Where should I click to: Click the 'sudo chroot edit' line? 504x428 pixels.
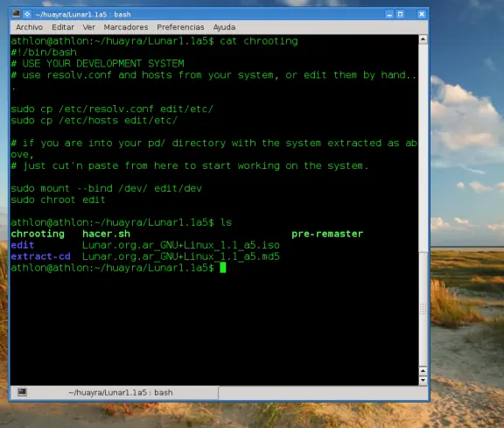tap(58, 200)
